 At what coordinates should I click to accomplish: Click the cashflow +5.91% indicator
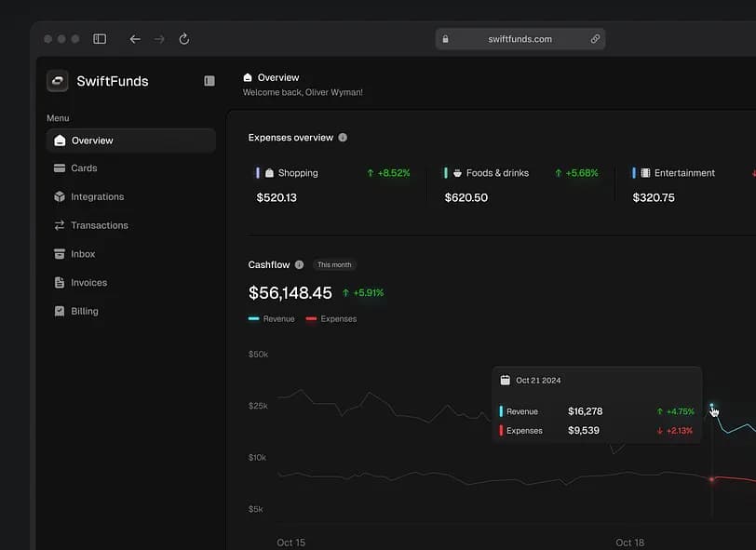pyautogui.click(x=363, y=292)
